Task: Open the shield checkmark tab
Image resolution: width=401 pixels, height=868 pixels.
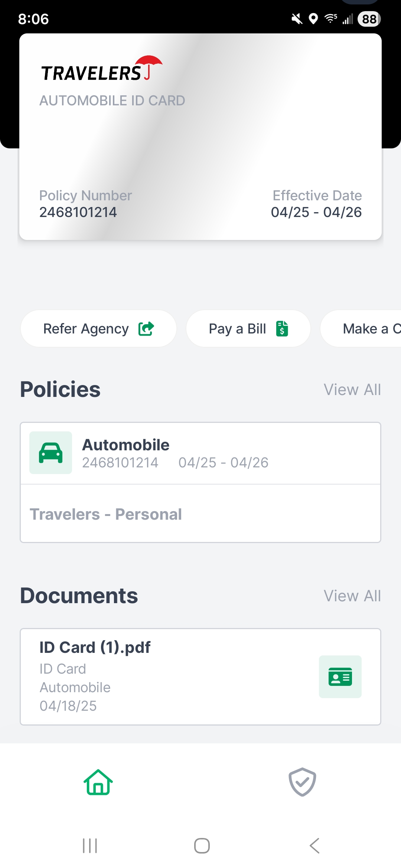Action: (x=302, y=782)
